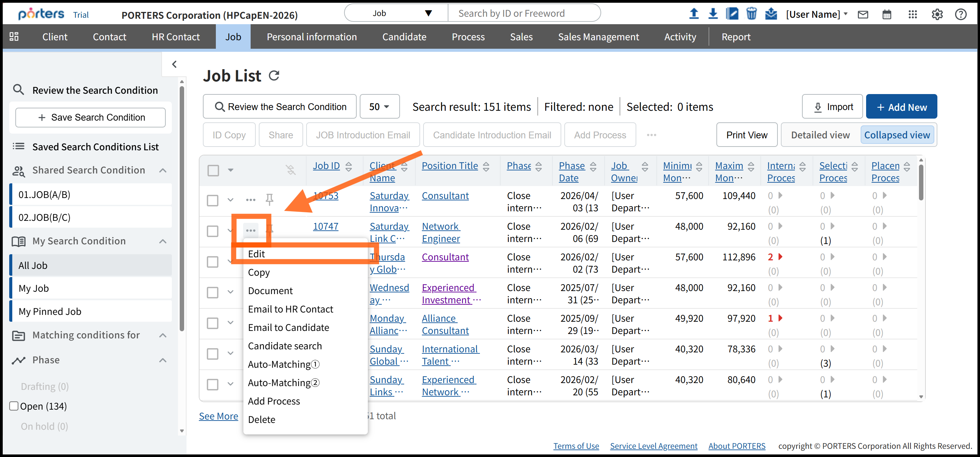
Task: Choose Edit from the context menu
Action: point(256,254)
